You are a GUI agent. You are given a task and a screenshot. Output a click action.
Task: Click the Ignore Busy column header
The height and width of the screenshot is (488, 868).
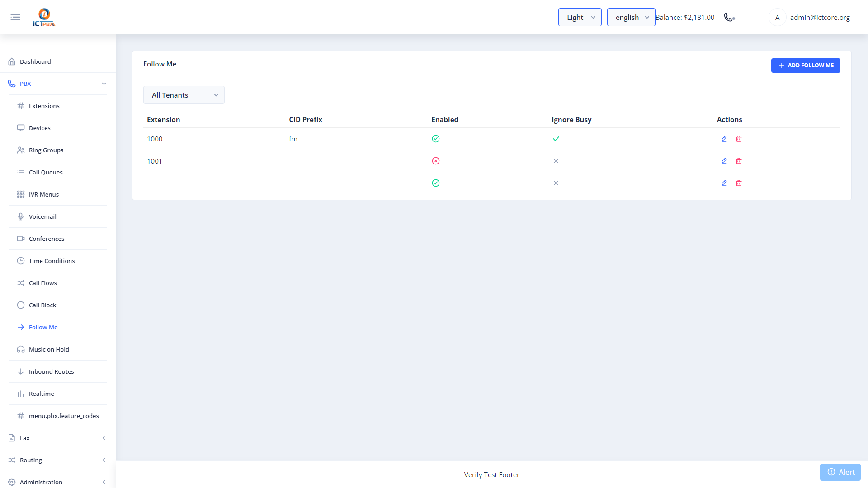tap(571, 119)
